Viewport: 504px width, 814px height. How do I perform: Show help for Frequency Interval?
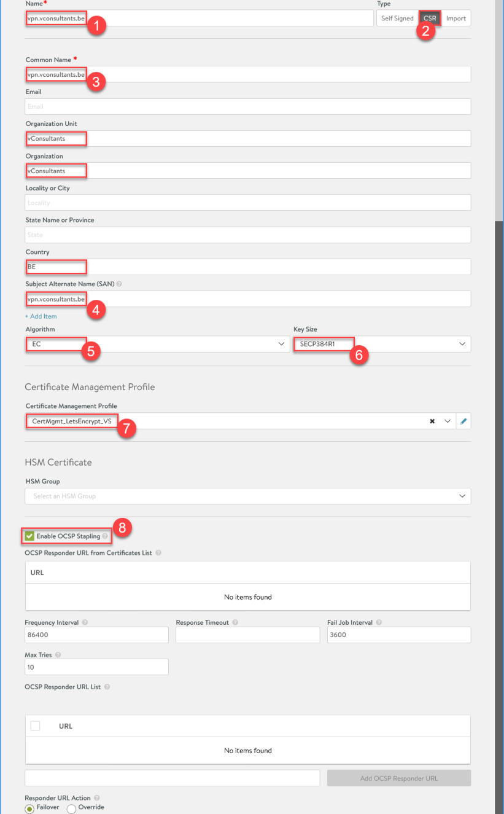tap(85, 622)
